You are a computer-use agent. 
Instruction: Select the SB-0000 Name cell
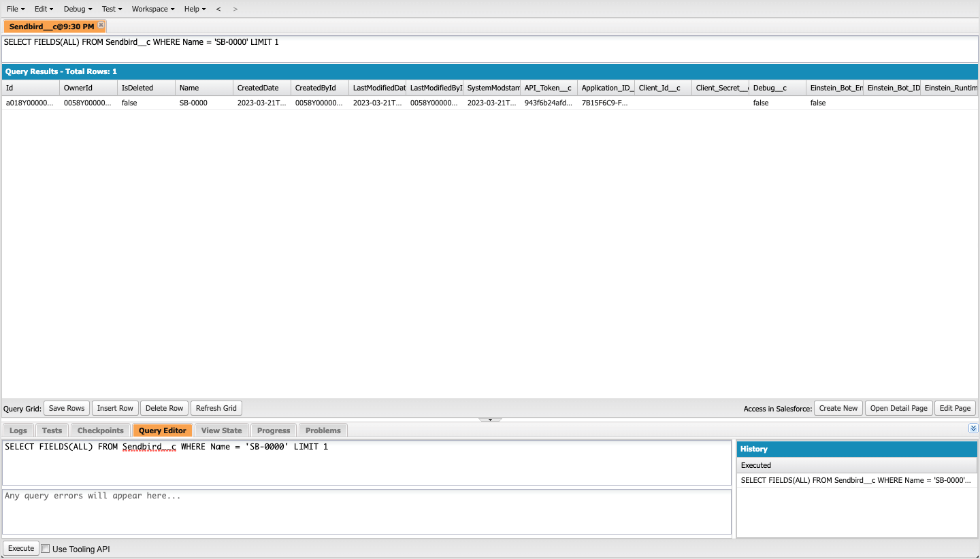(x=204, y=103)
